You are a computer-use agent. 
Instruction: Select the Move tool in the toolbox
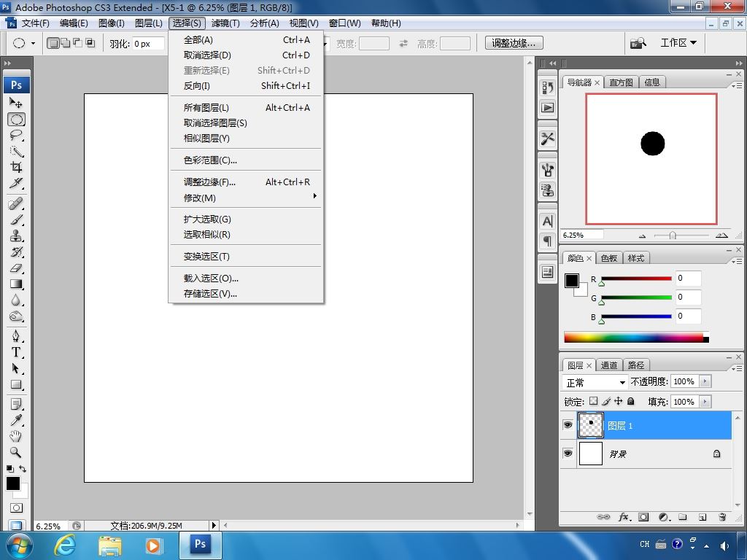[x=16, y=103]
